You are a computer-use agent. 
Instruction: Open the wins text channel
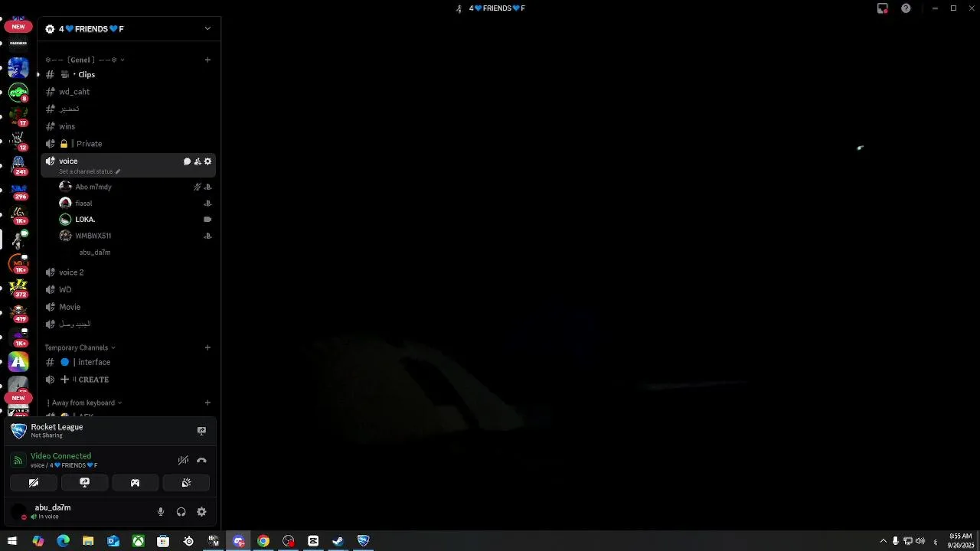(129, 126)
